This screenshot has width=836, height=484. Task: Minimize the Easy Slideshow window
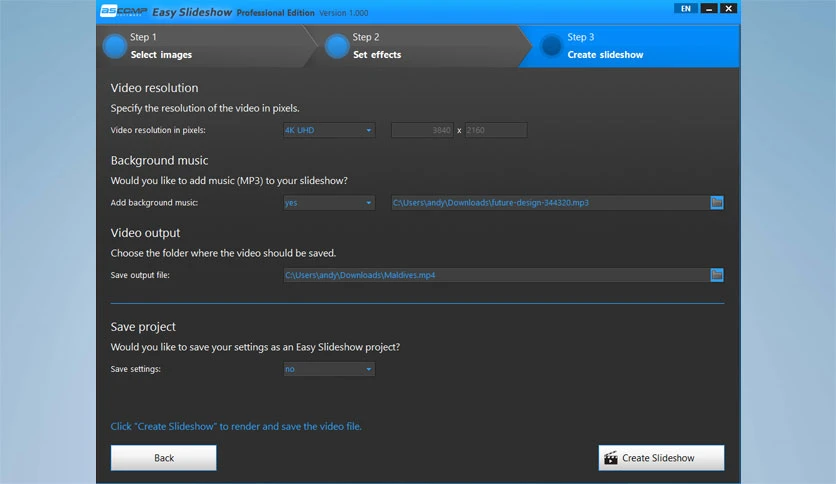pos(709,9)
